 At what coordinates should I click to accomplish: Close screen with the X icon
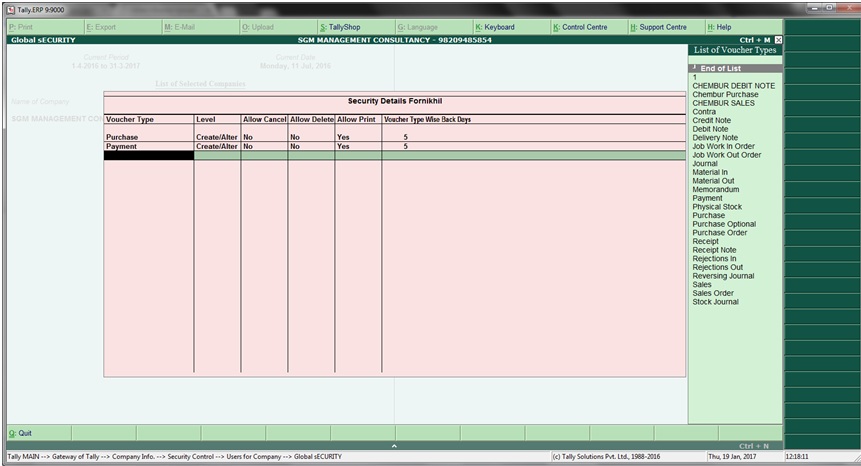778,40
